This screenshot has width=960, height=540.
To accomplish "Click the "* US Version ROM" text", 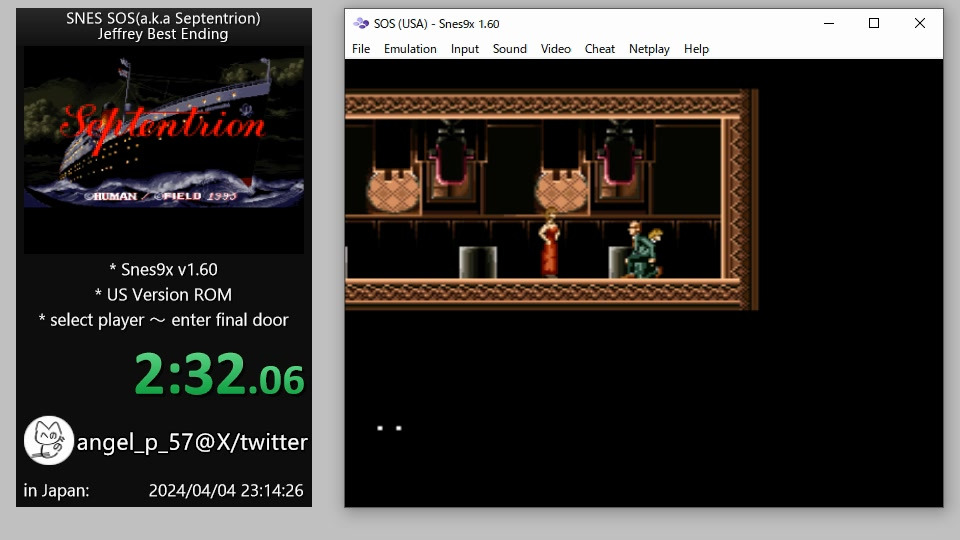I will tap(163, 294).
